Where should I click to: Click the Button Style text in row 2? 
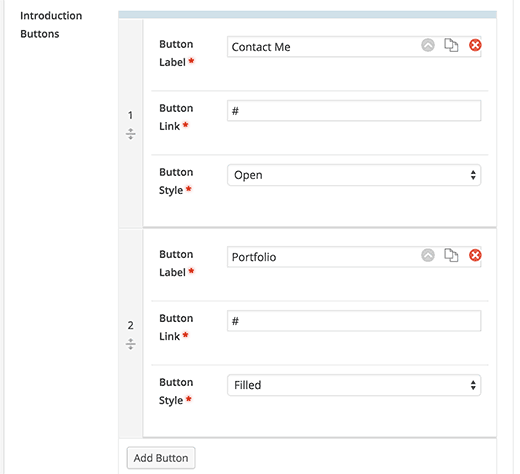176,391
